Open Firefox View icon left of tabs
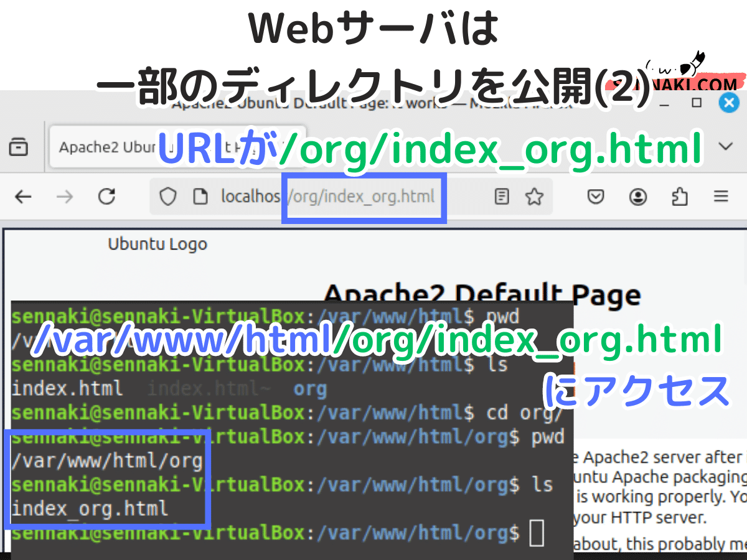The width and height of the screenshot is (747, 560). 18,147
